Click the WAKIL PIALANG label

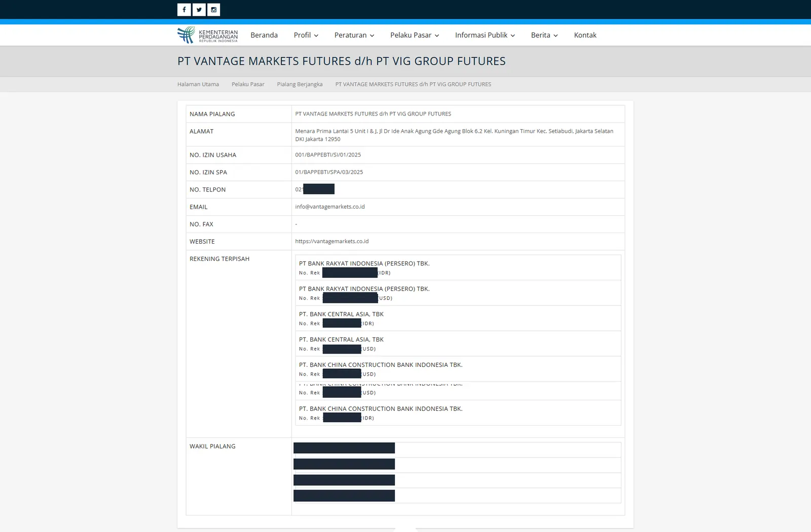[212, 446]
